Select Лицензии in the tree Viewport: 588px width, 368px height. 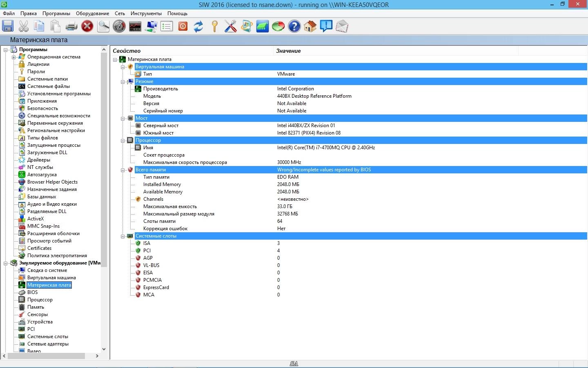coord(38,64)
